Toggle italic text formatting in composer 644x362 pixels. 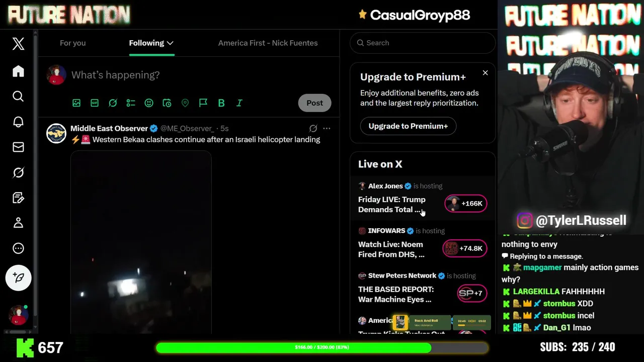pyautogui.click(x=239, y=103)
